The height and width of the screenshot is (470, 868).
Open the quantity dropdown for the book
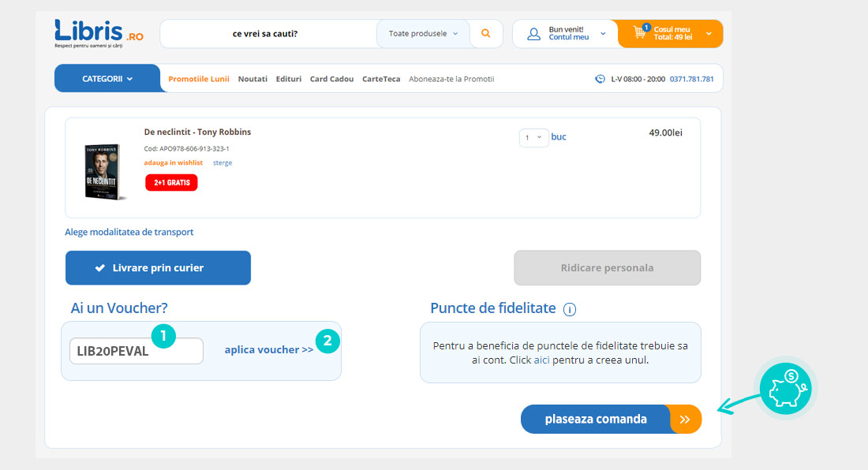pyautogui.click(x=533, y=137)
